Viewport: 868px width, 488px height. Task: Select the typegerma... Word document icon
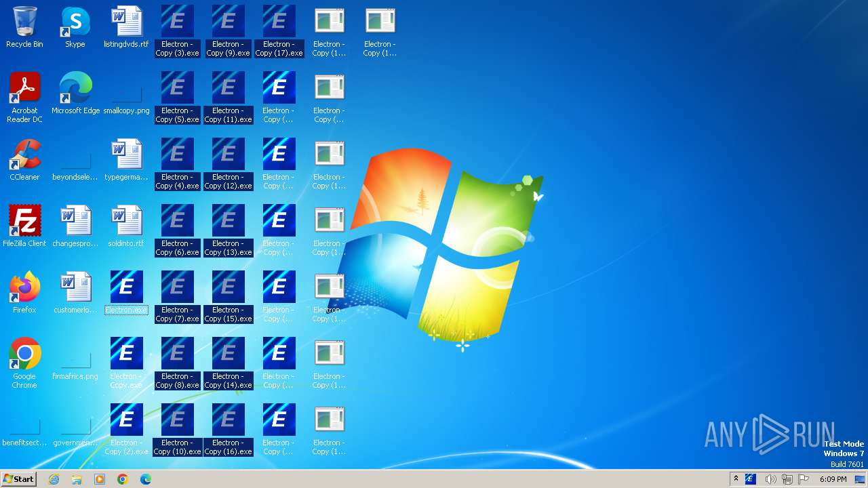[126, 160]
